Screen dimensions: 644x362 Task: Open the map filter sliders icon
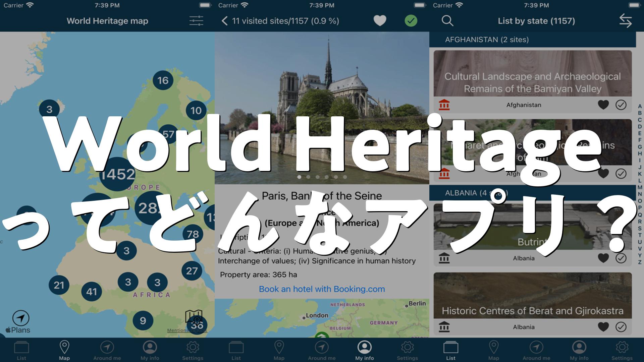click(x=196, y=21)
